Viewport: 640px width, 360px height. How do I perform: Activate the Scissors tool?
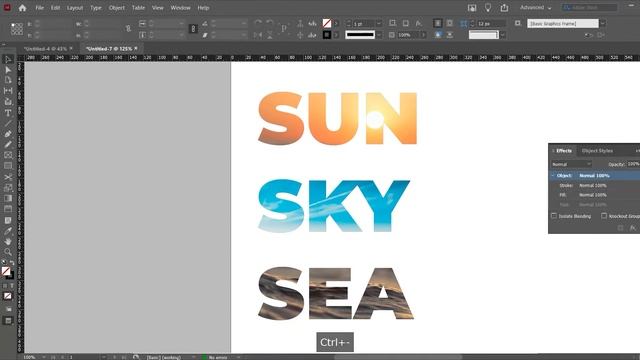(x=8, y=177)
